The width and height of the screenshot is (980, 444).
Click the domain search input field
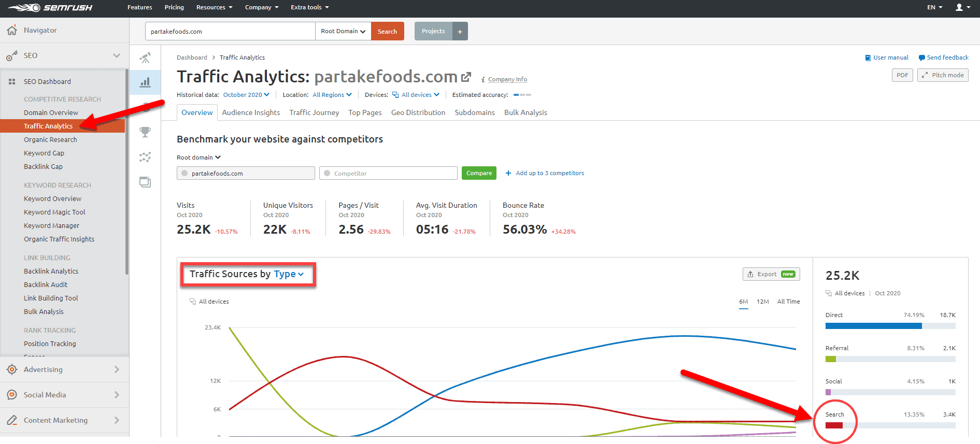pyautogui.click(x=230, y=31)
